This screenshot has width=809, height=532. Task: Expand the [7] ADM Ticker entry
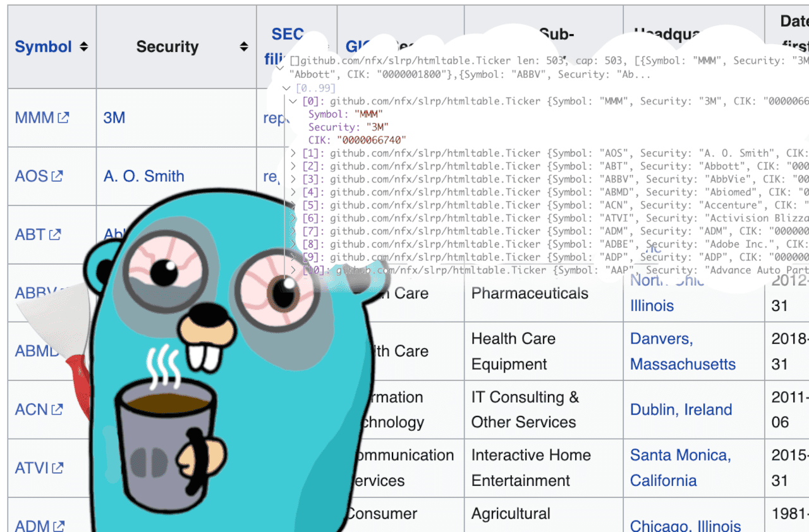(x=293, y=231)
